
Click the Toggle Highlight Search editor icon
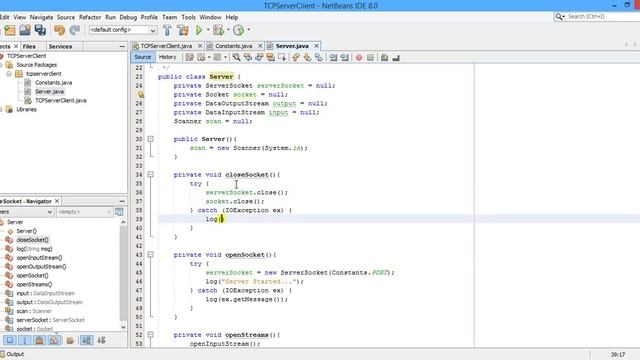coord(271,58)
